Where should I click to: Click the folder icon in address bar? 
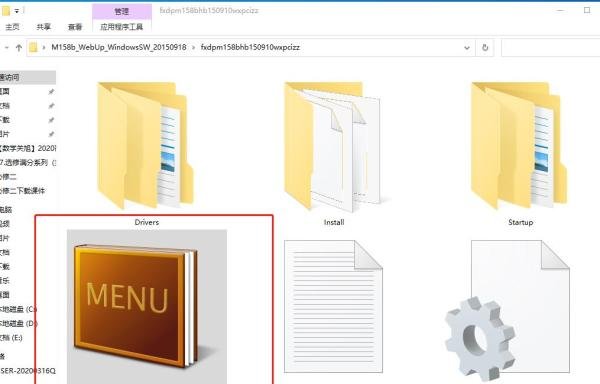[34, 47]
